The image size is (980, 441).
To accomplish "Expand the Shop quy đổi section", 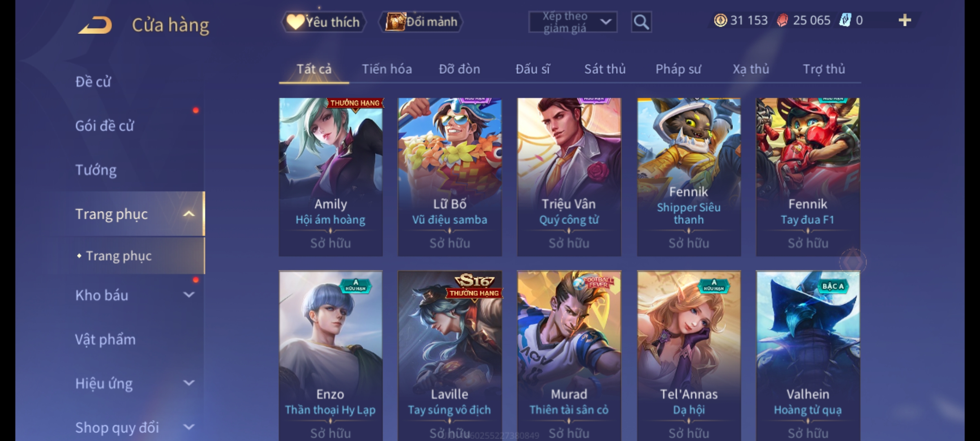I will [189, 427].
